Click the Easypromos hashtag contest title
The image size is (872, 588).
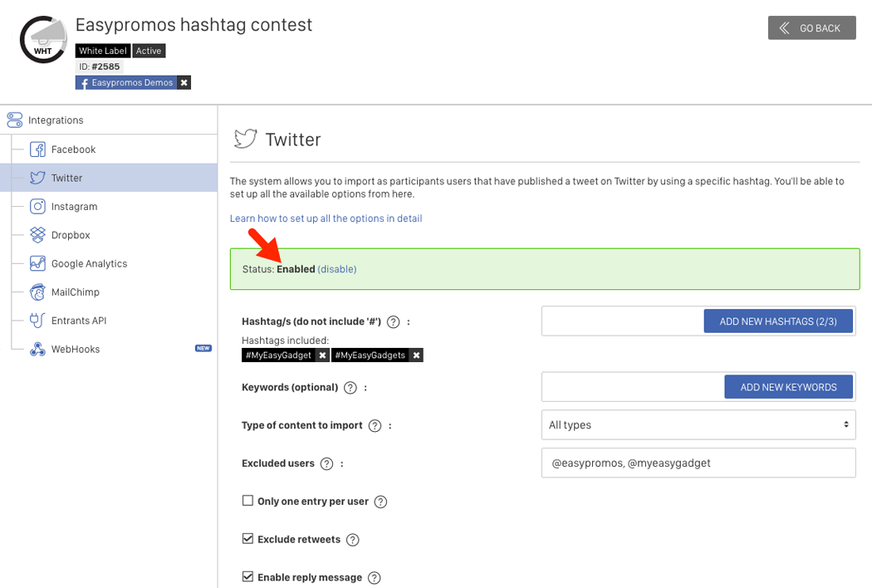point(194,26)
